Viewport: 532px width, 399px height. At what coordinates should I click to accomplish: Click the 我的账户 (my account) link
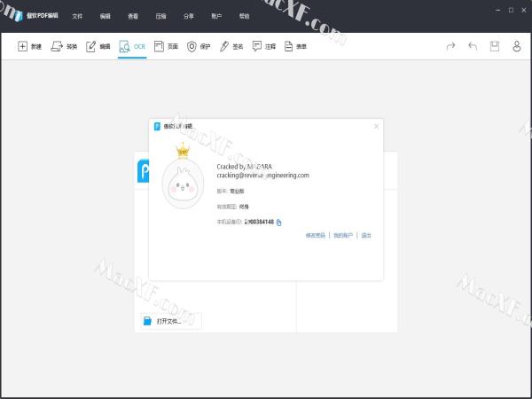click(x=343, y=235)
